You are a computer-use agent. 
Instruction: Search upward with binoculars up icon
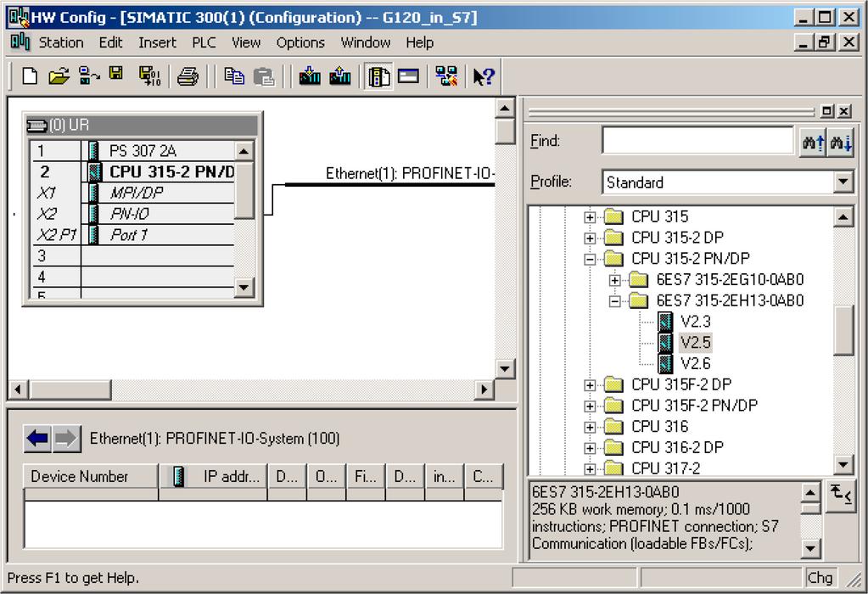click(x=813, y=143)
